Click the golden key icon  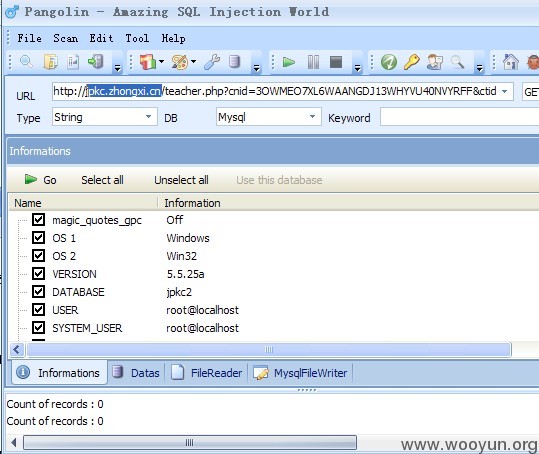pyautogui.click(x=411, y=62)
